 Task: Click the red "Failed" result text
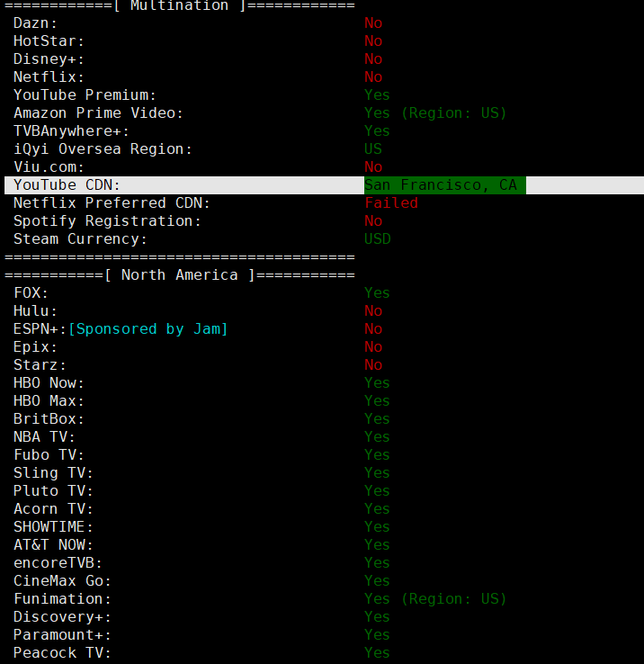tap(391, 202)
